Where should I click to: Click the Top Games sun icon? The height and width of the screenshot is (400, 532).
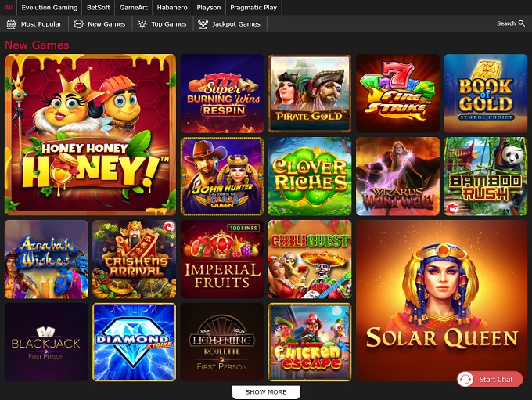pyautogui.click(x=142, y=24)
